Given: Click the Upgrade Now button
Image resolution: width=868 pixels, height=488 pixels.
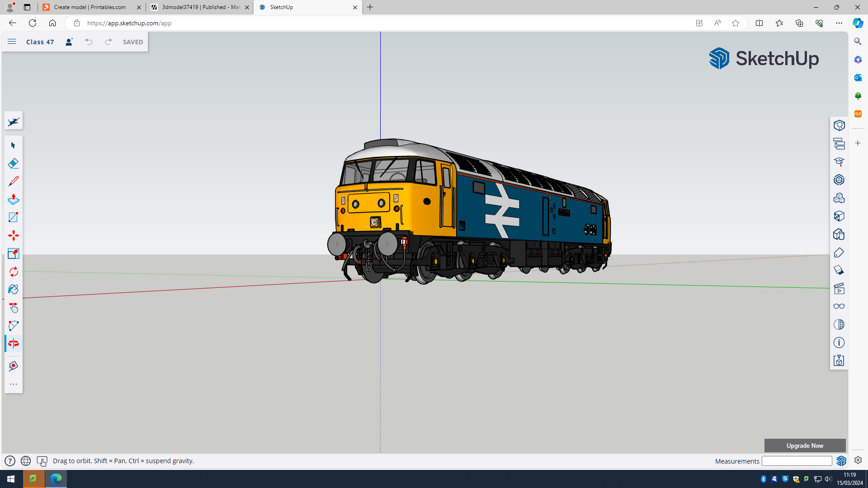Looking at the screenshot, I should pyautogui.click(x=805, y=446).
